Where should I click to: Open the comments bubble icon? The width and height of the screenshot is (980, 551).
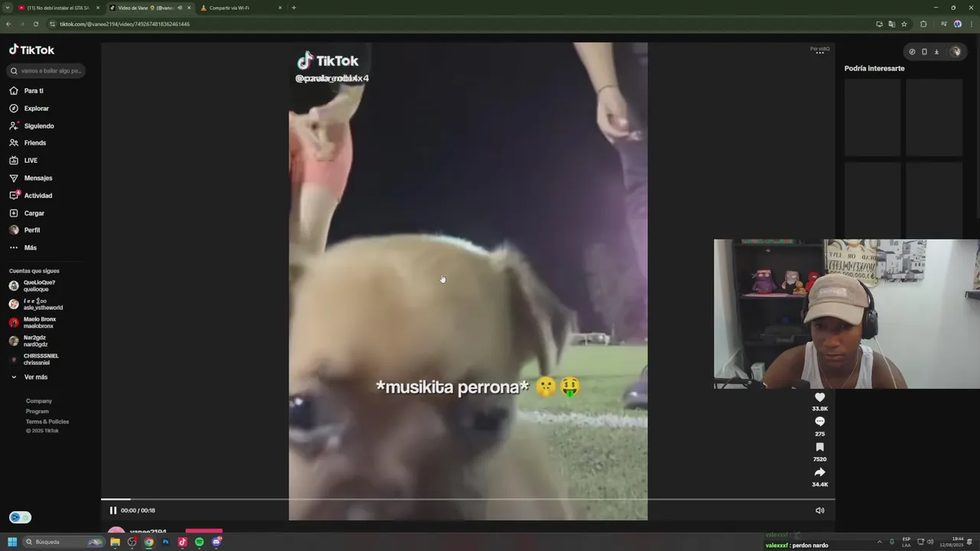coord(820,422)
